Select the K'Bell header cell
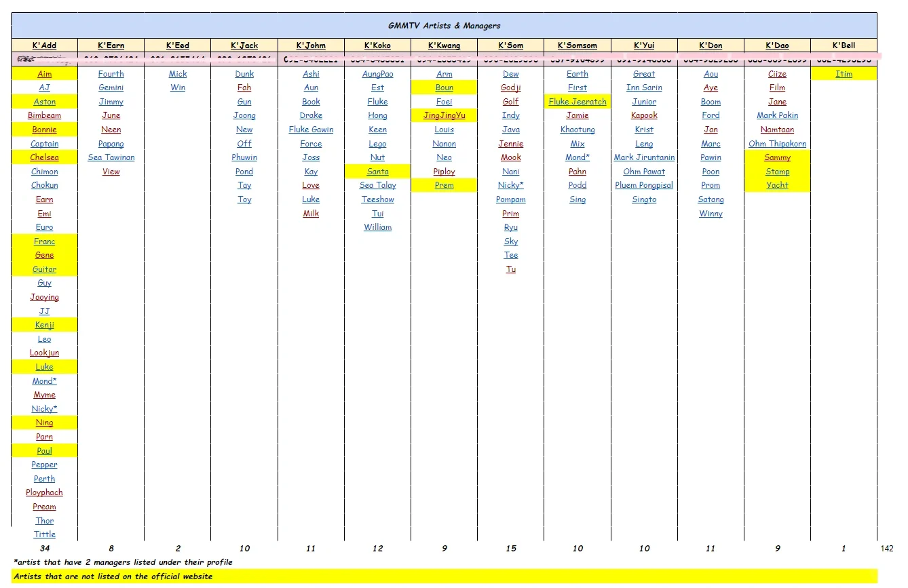 (x=844, y=45)
